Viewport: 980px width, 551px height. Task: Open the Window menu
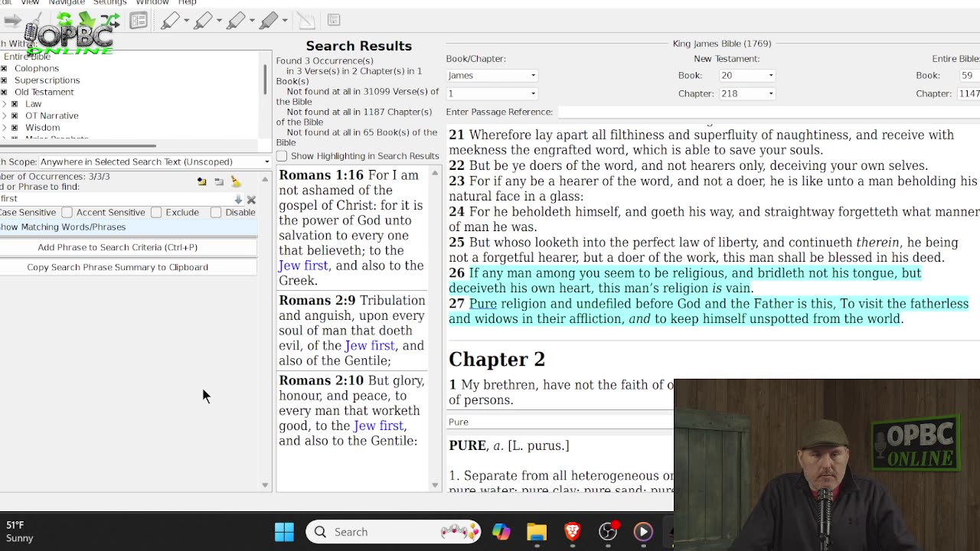pyautogui.click(x=152, y=2)
